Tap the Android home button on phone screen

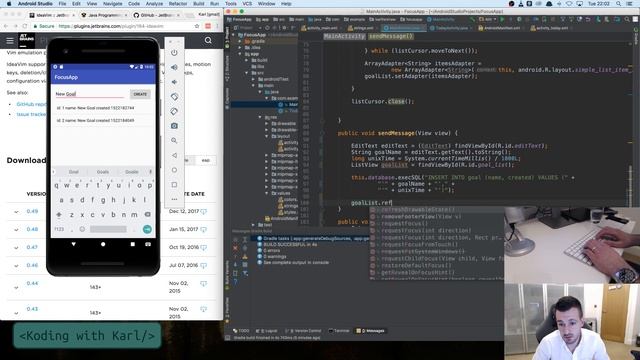(x=103, y=244)
